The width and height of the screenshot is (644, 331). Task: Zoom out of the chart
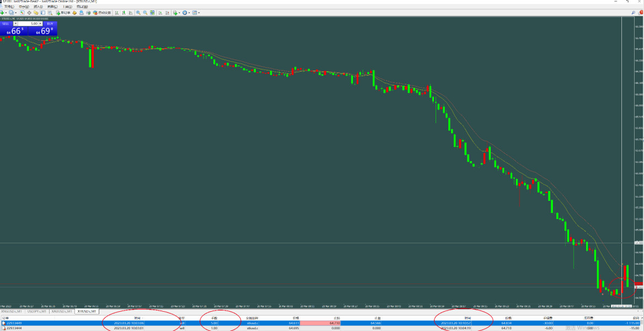[145, 13]
